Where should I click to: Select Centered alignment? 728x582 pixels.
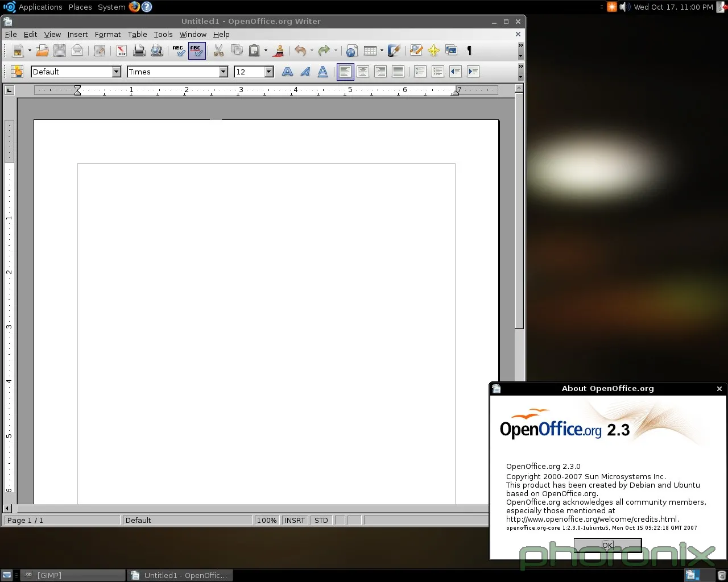click(363, 72)
